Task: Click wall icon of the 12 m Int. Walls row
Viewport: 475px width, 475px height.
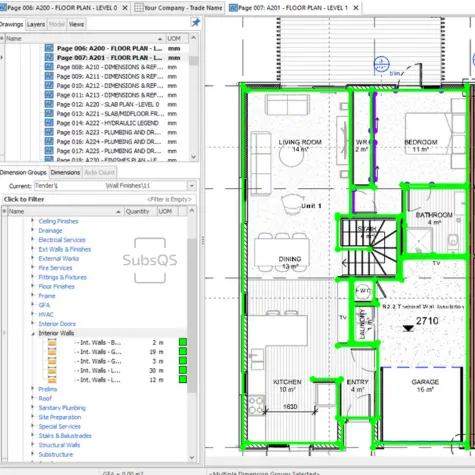Action: coord(52,380)
